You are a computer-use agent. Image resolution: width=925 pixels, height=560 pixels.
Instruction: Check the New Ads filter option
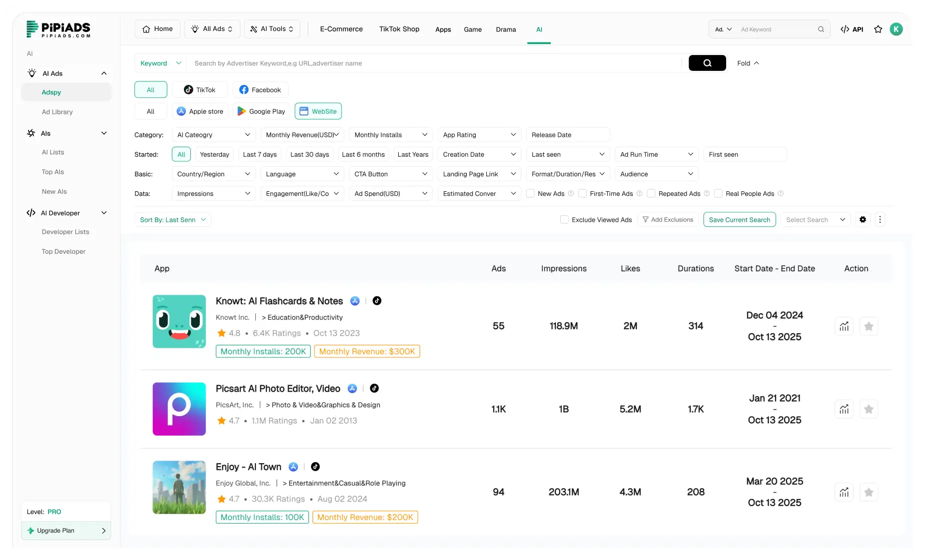point(531,193)
